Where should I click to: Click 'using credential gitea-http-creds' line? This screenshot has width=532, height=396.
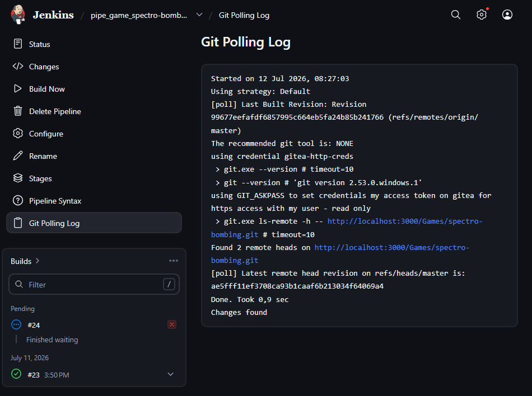click(282, 157)
